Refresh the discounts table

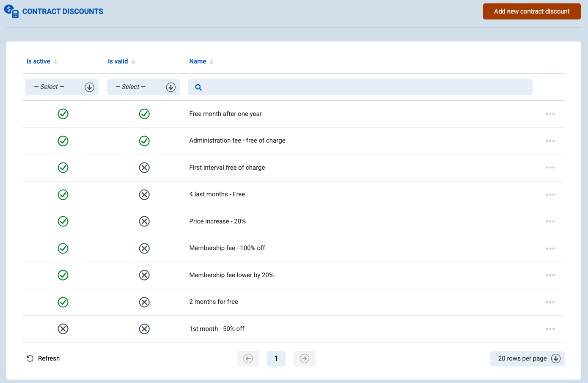click(43, 358)
